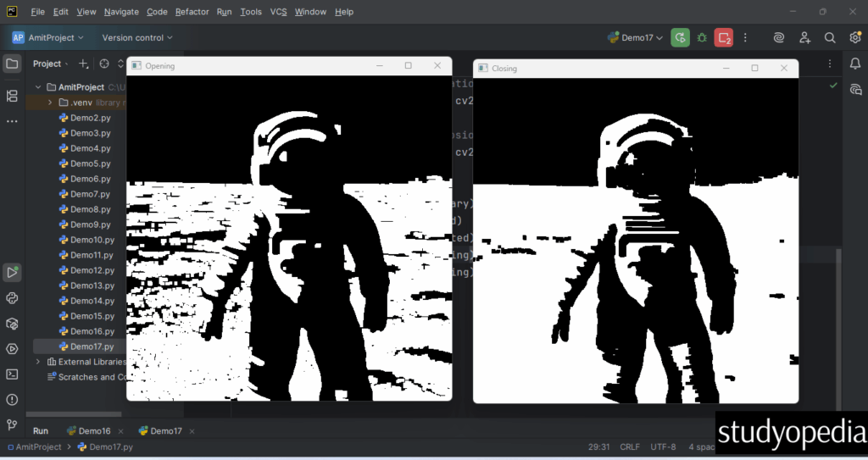Image resolution: width=868 pixels, height=460 pixels.
Task: Open the AI chat icon on right sidebar
Action: (855, 90)
